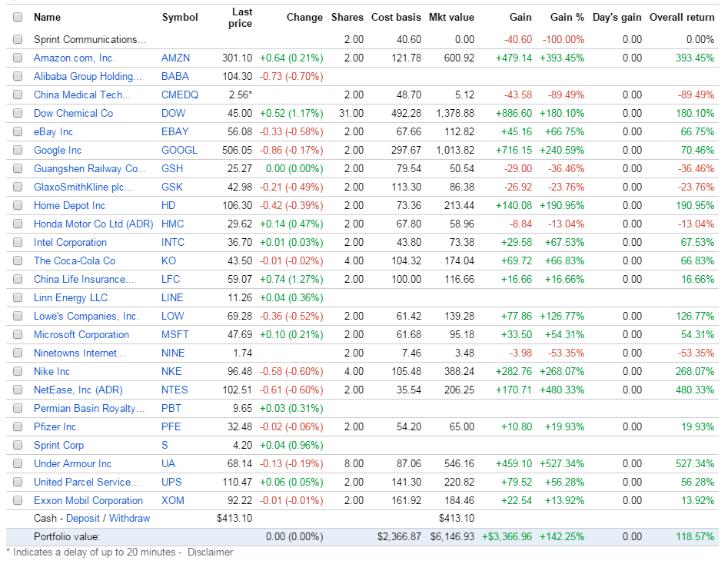
Task: Sort table by Gain % header
Action: (567, 17)
